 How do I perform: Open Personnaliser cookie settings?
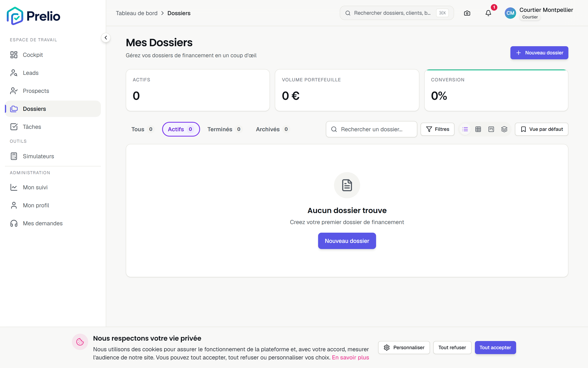coord(404,348)
